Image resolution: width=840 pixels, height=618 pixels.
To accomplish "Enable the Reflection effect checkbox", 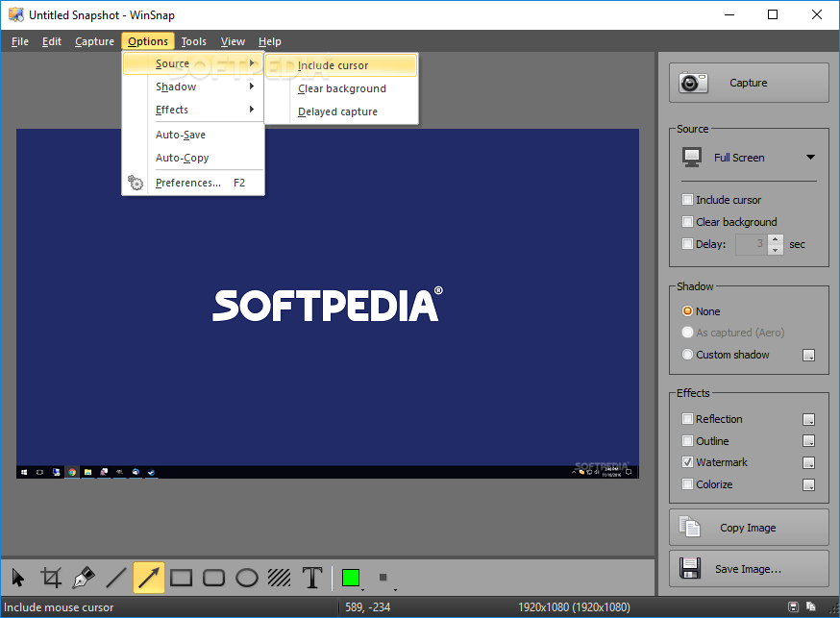I will coord(687,419).
